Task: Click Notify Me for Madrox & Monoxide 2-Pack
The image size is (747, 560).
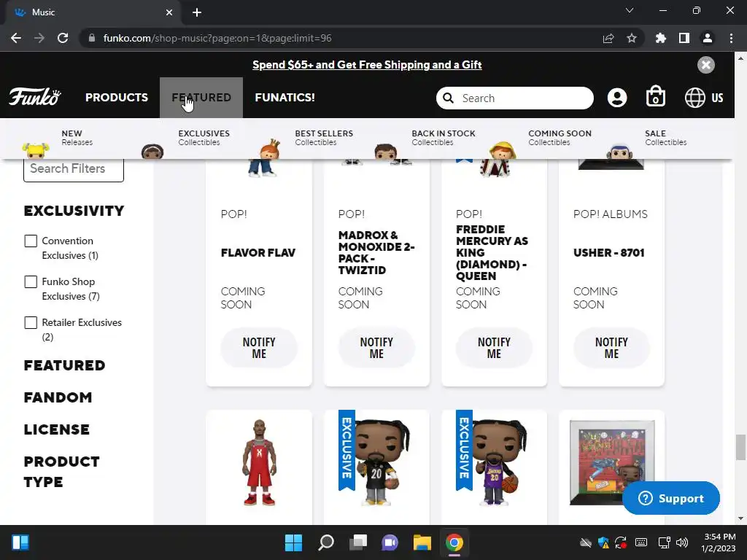Action: [x=376, y=348]
